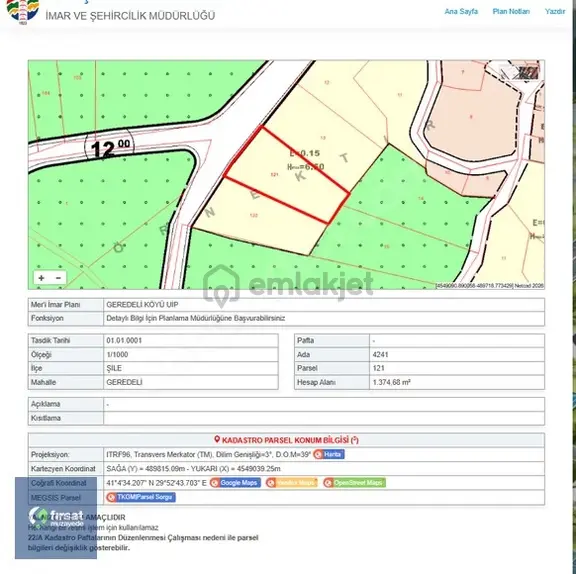The image size is (576, 574).
Task: Click the TKGM Parsel Sorgu icon
Action: point(112,498)
